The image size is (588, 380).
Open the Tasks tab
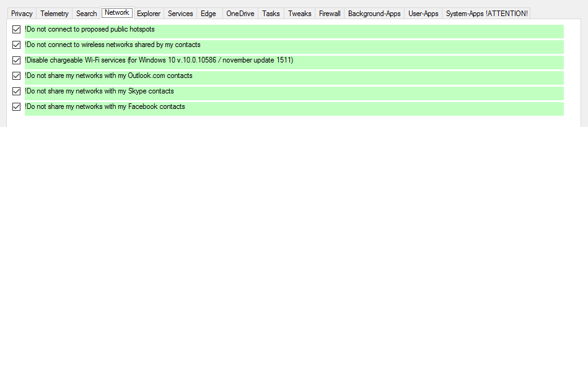271,14
